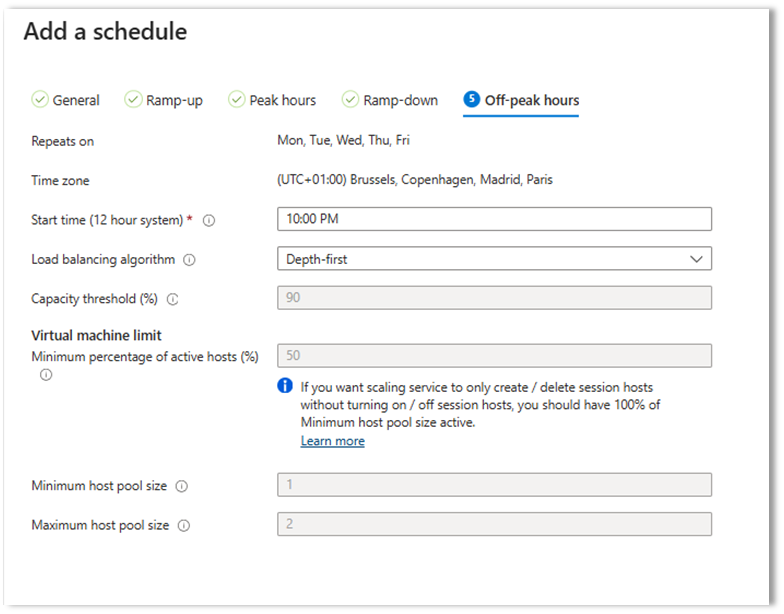Screen dimensions: 784x614
Task: Select the Off-peak hours tab
Action: click(x=531, y=100)
